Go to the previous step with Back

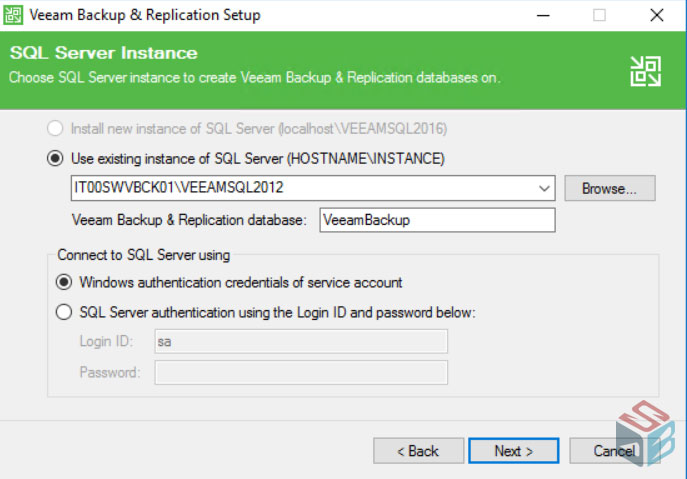418,451
